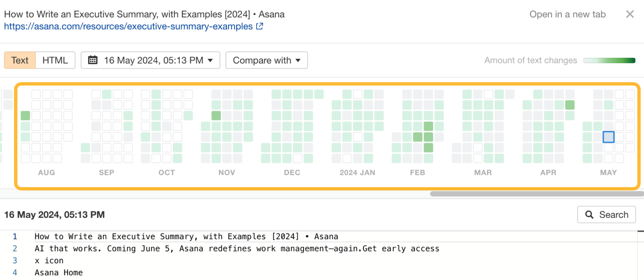Close the page history panel
The image size is (644, 280).
630,14
